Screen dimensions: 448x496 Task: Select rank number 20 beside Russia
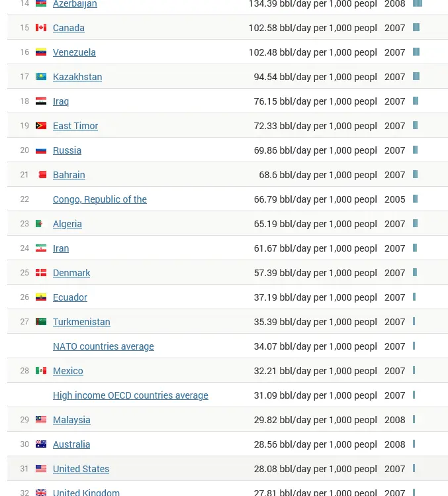tap(24, 150)
